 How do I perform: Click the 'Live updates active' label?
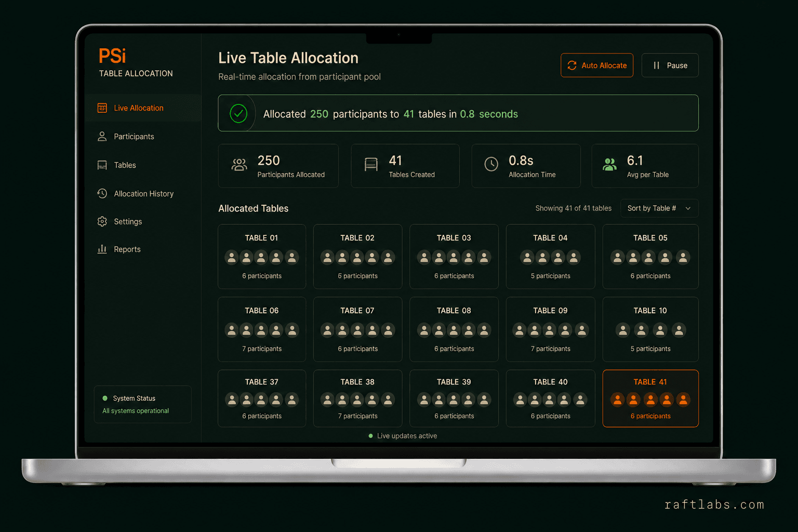point(407,436)
